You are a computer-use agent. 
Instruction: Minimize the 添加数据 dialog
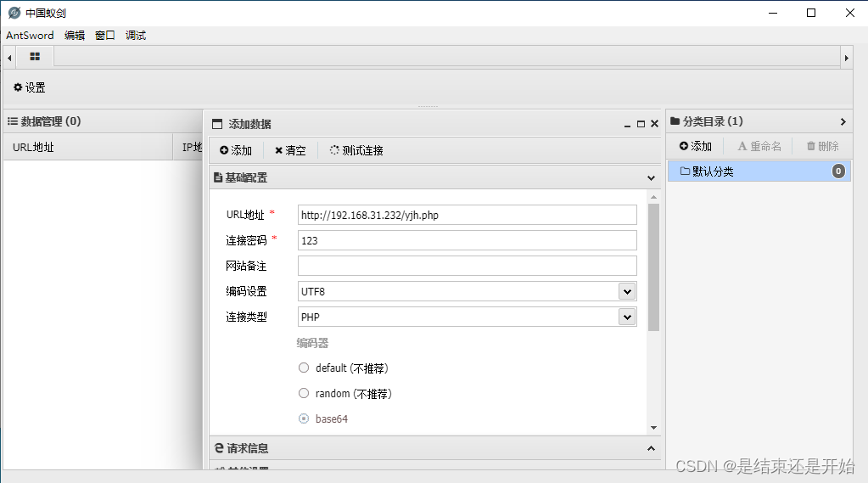pyautogui.click(x=627, y=124)
